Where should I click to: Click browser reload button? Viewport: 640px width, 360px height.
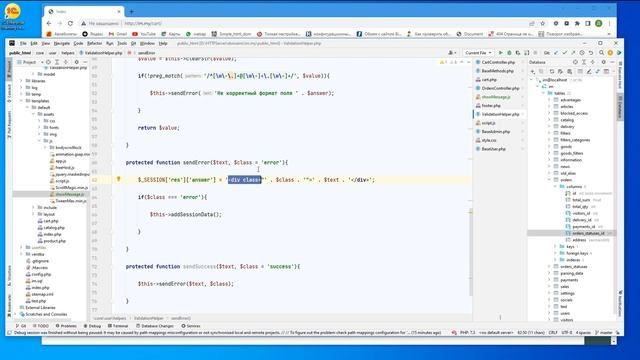[70, 23]
